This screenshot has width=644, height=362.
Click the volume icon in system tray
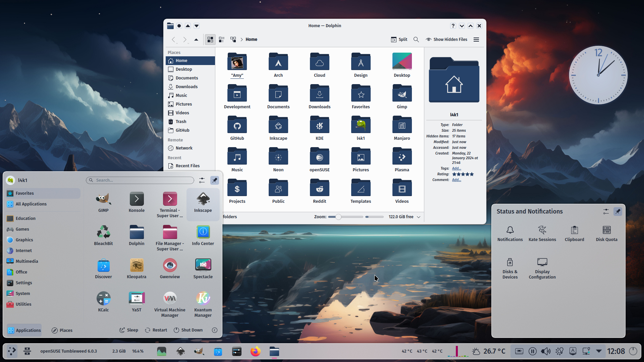pos(546,351)
